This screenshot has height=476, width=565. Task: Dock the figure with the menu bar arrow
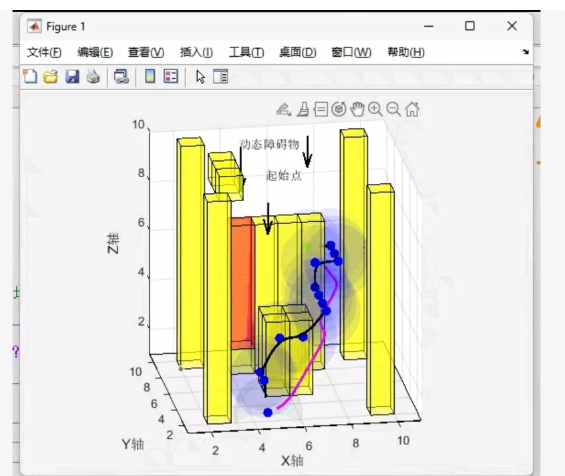[525, 52]
